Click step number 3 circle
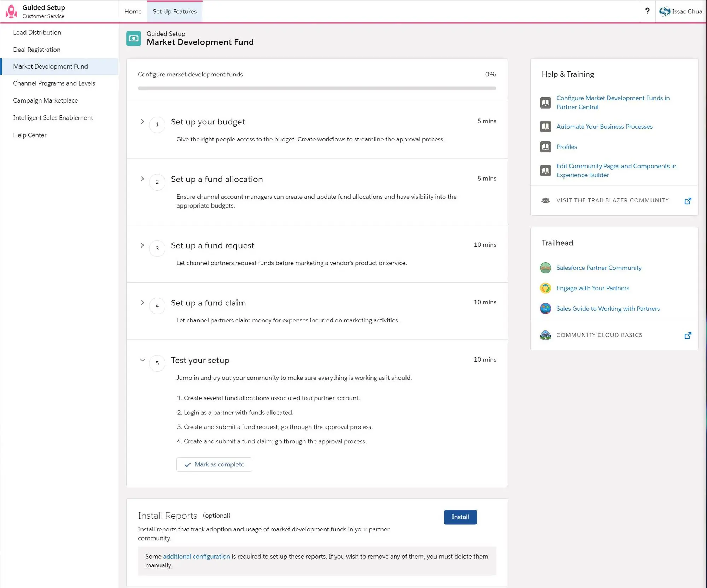Viewport: 707px width, 588px height. click(157, 248)
